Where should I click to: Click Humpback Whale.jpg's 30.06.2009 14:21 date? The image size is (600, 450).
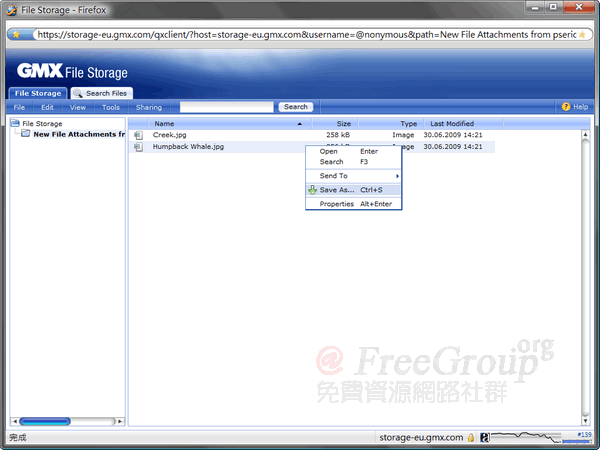click(x=453, y=147)
